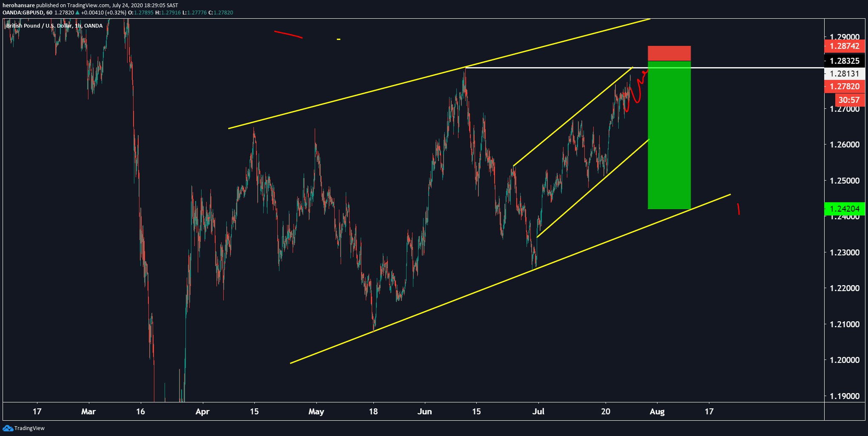
Task: Select the green 1.24204 target price label
Action: [844, 209]
